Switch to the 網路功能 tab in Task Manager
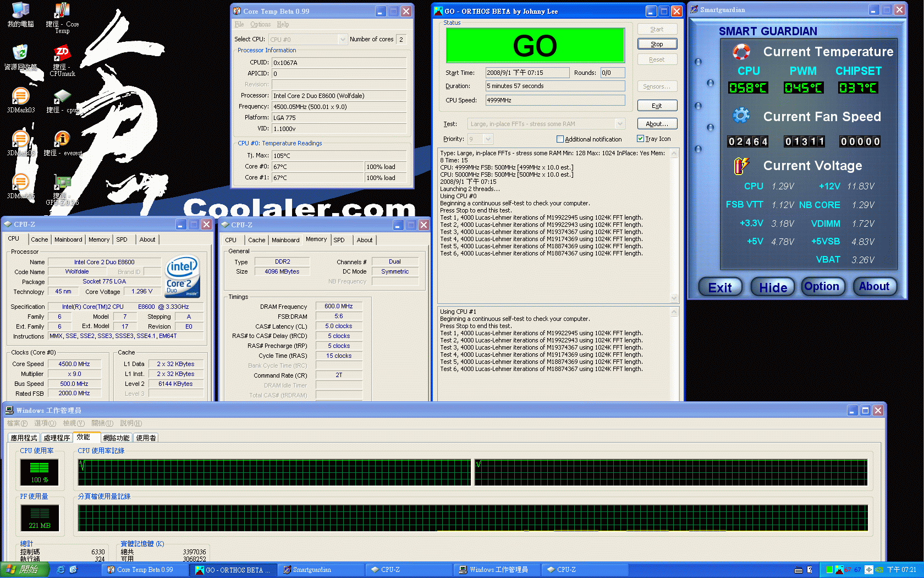This screenshot has height=578, width=924. click(116, 438)
